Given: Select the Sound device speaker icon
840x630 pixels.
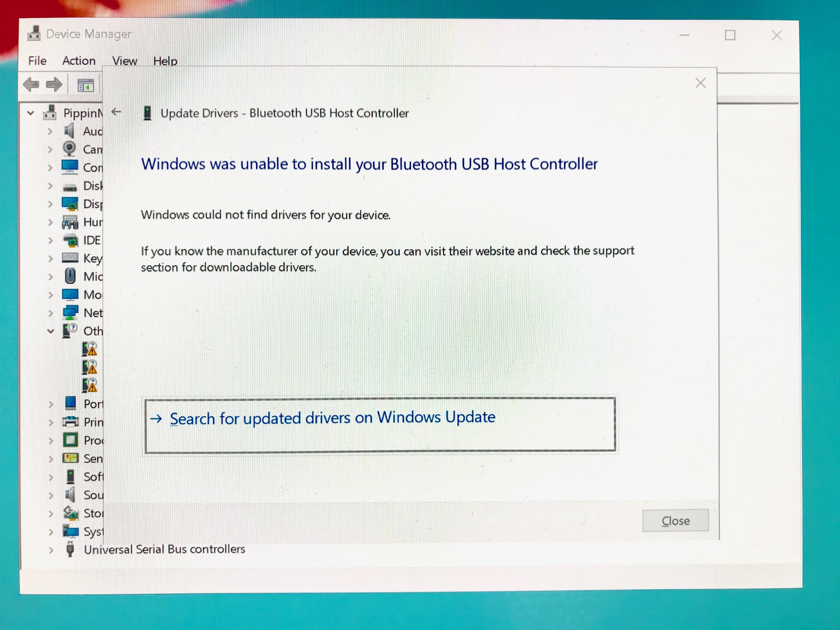Looking at the screenshot, I should point(71,495).
